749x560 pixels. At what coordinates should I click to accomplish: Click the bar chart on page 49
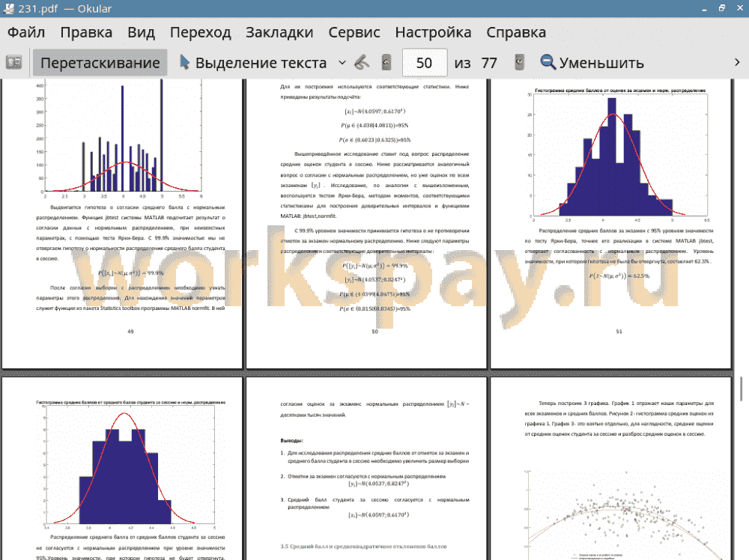click(123, 139)
